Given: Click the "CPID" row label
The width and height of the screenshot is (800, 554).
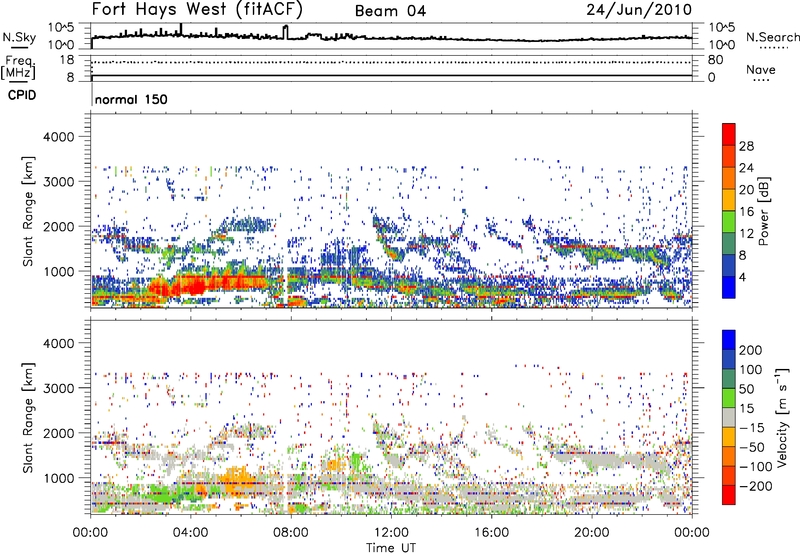Looking at the screenshot, I should pos(21,95).
